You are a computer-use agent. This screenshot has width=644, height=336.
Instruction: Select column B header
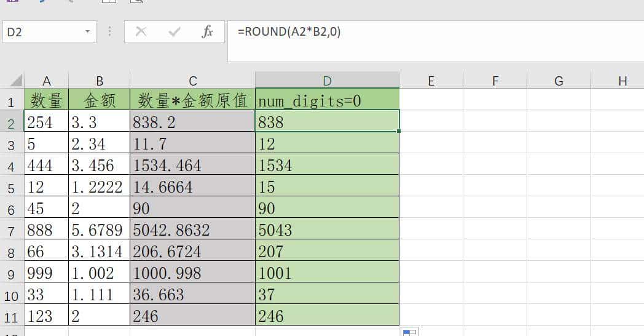point(100,80)
